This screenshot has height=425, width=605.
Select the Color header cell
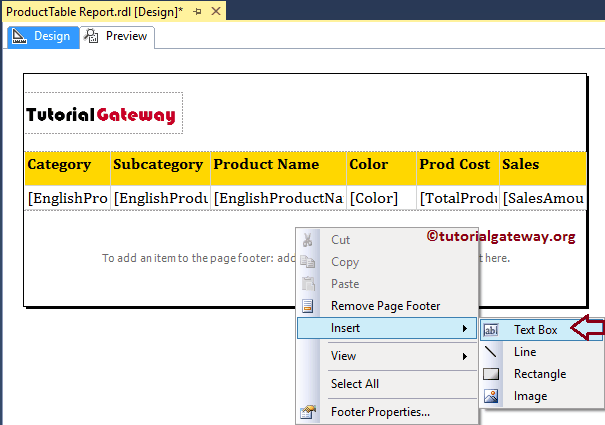[x=382, y=168]
